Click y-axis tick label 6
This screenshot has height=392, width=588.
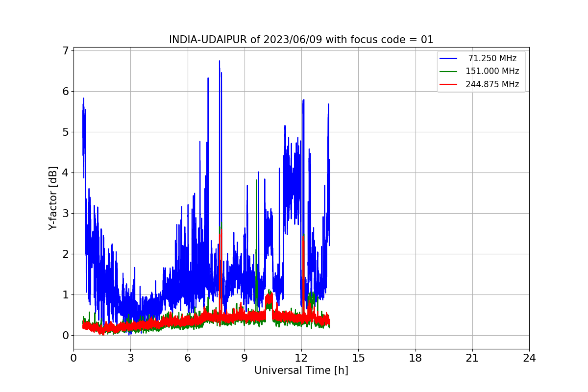(65, 92)
